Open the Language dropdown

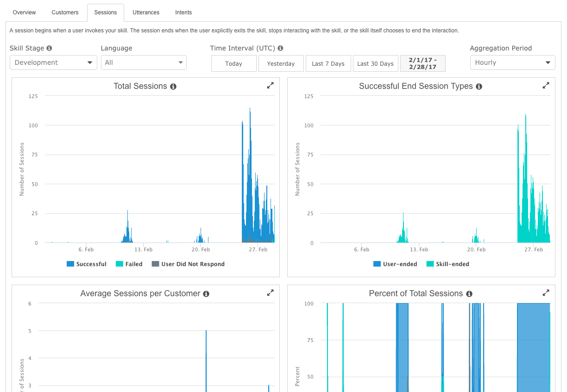144,62
